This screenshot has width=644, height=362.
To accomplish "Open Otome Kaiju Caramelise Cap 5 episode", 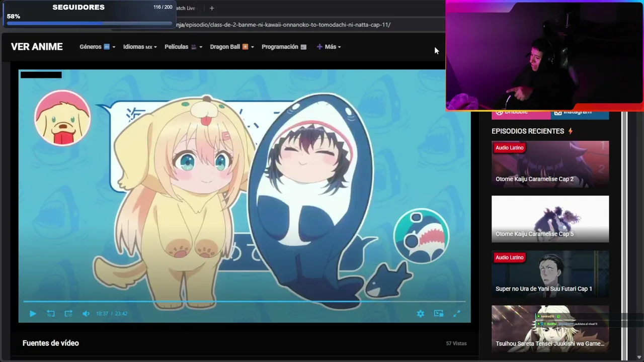I will (550, 219).
